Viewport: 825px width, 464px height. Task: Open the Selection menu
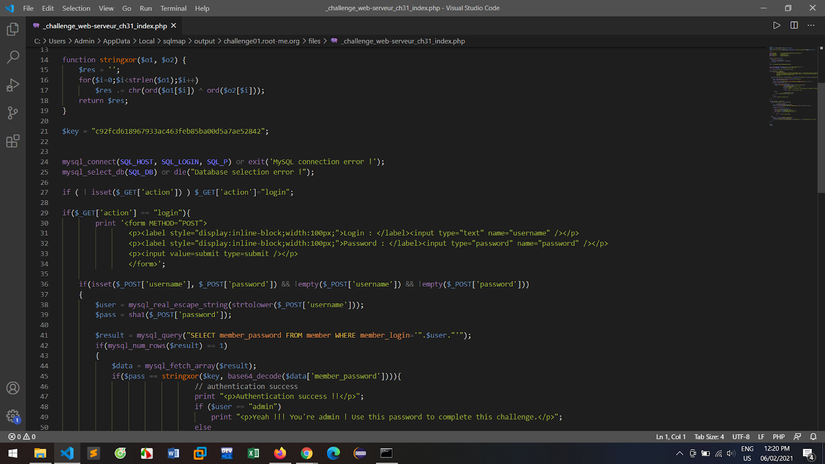coord(75,8)
